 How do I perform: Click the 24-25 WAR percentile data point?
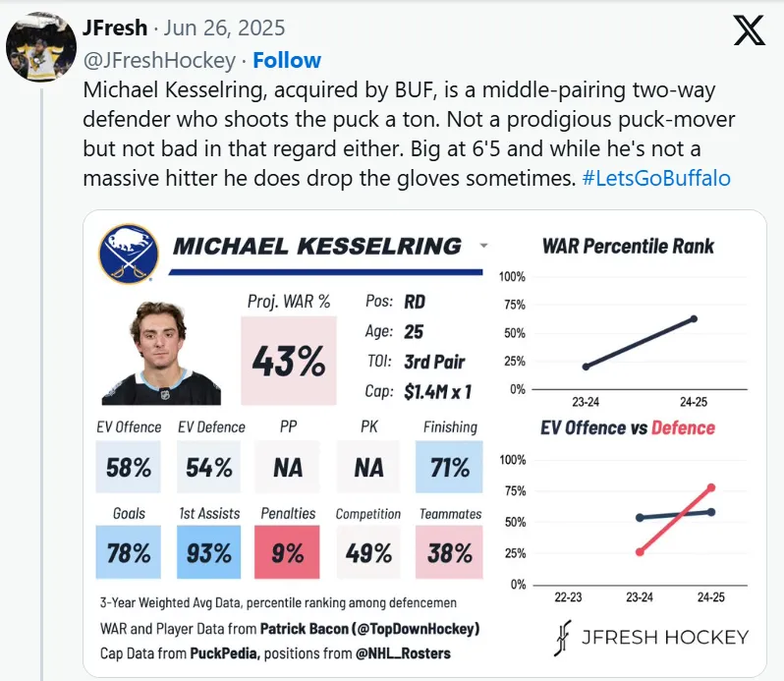(694, 319)
